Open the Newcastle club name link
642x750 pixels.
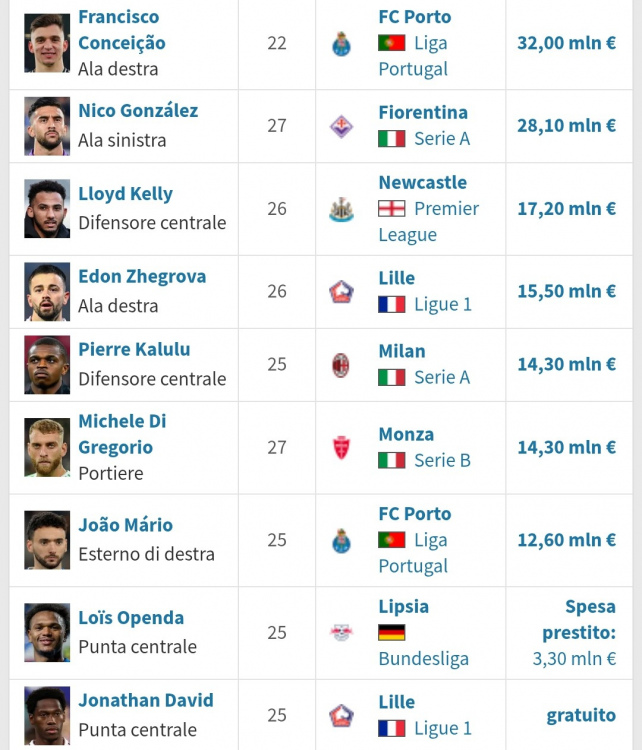tap(422, 183)
